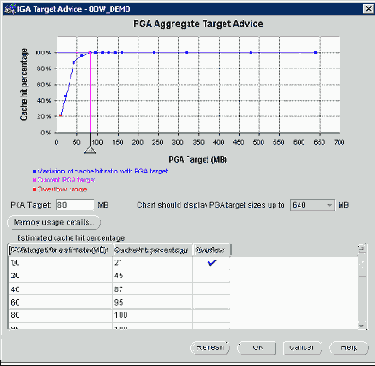
Task: Click the window icon in the title bar
Action: tap(9, 9)
